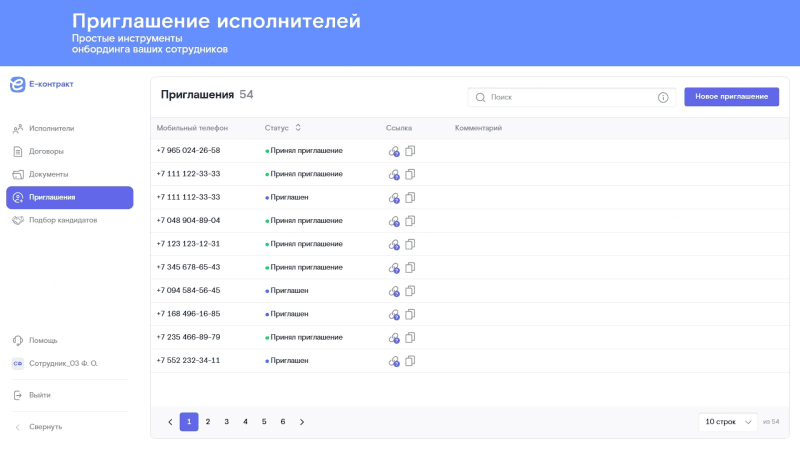This screenshot has width=800, height=450.
Task: Open link icon for +7 552 232-34-11
Action: point(394,362)
